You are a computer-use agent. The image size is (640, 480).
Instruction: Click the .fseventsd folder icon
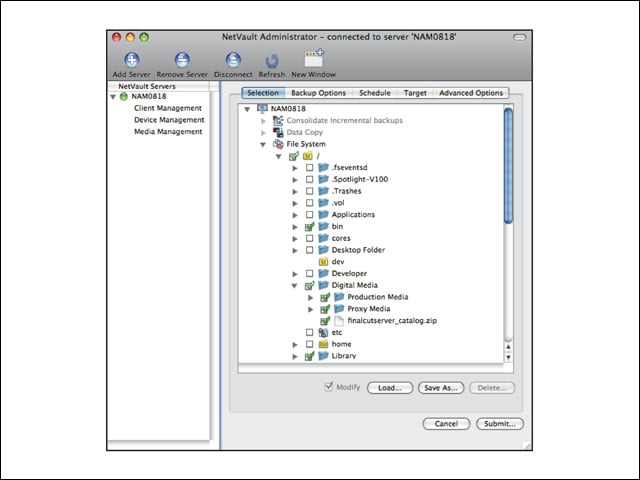[323, 167]
